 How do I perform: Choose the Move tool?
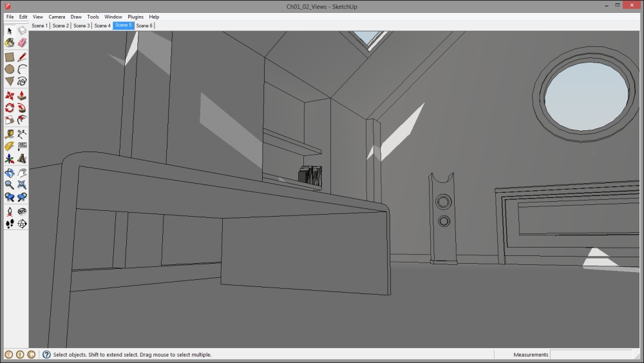pyautogui.click(x=10, y=96)
